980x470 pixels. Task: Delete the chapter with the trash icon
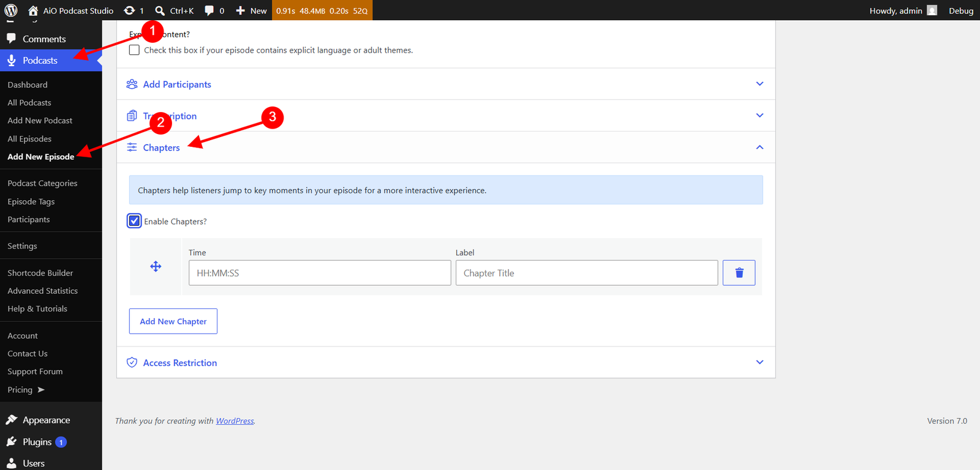(x=739, y=273)
